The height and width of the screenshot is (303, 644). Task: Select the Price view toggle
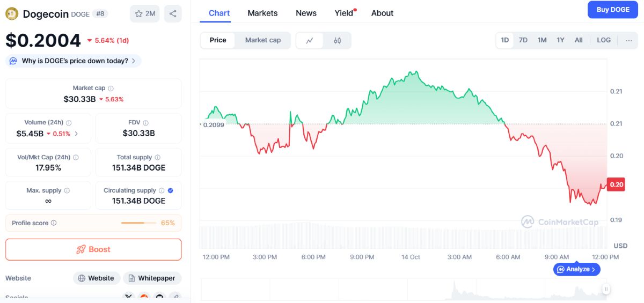point(218,40)
